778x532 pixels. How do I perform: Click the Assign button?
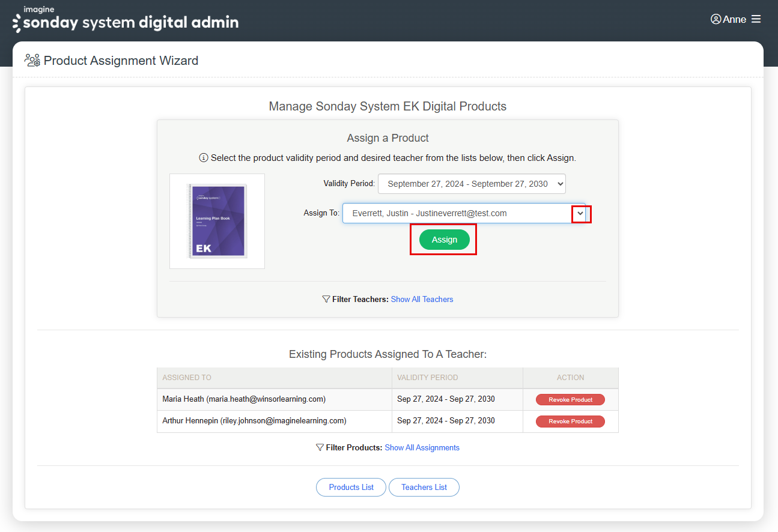[444, 239]
